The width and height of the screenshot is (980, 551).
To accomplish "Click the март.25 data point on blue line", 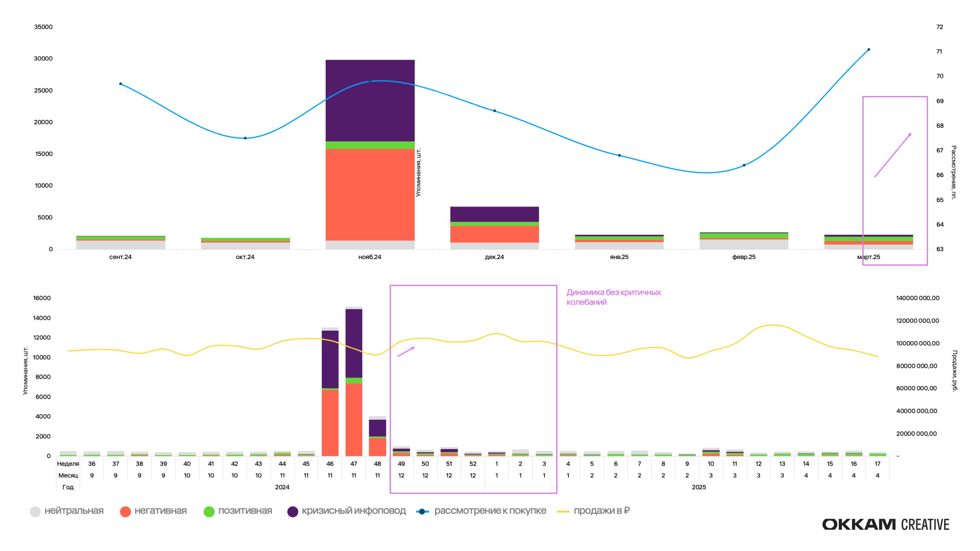I will click(869, 50).
